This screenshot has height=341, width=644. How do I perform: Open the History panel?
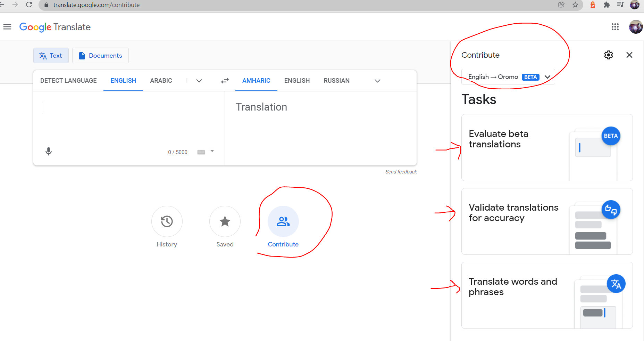pos(167,221)
